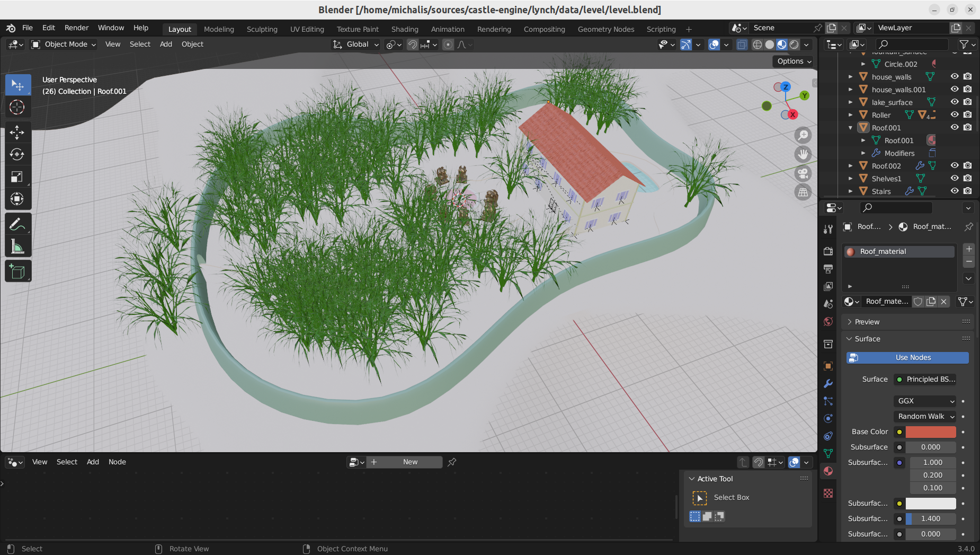The width and height of the screenshot is (980, 555).
Task: Select the Annotate tool
Action: [18, 223]
